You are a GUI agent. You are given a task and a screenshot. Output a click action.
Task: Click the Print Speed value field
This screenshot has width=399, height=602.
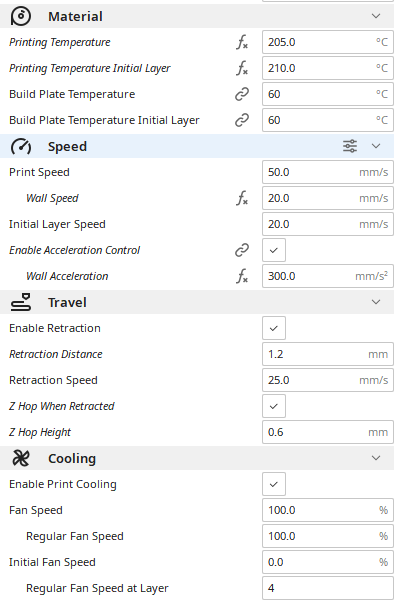[x=328, y=172]
